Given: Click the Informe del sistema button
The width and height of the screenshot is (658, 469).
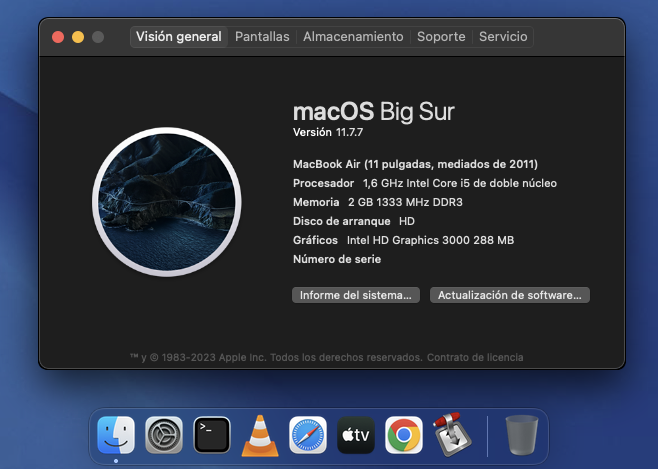Looking at the screenshot, I should point(356,295).
